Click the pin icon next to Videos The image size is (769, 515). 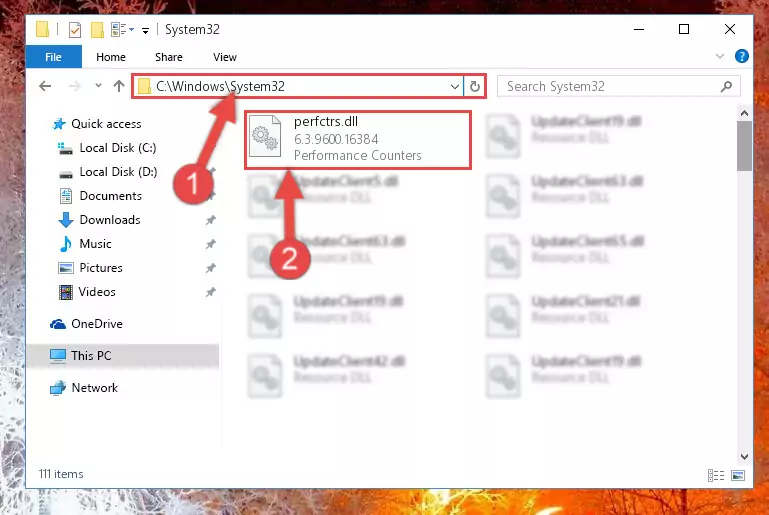coord(210,292)
